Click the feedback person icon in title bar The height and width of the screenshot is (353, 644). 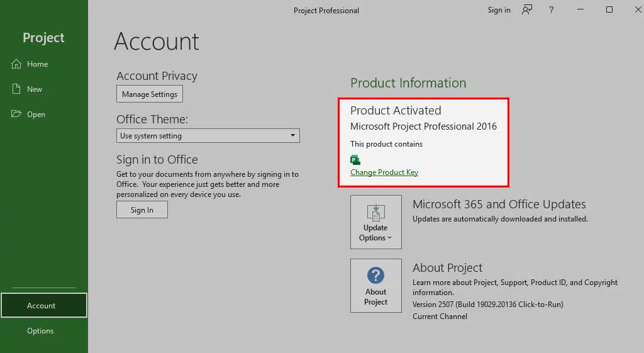(527, 10)
